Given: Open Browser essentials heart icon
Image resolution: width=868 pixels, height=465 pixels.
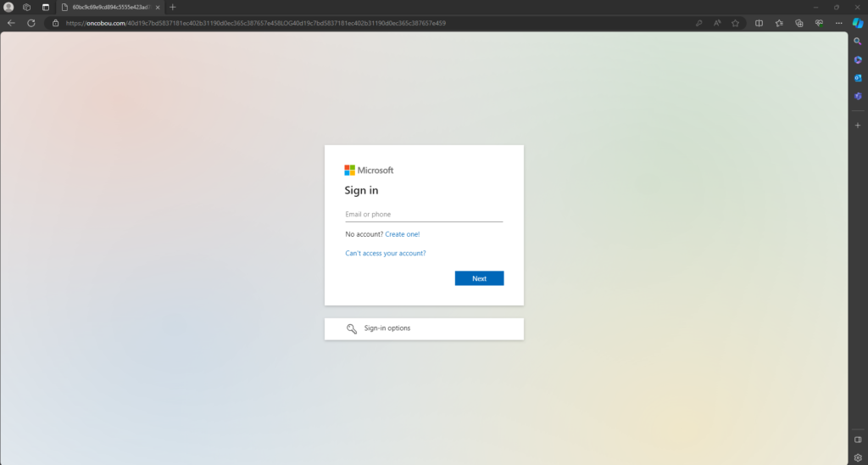Looking at the screenshot, I should pyautogui.click(x=819, y=23).
